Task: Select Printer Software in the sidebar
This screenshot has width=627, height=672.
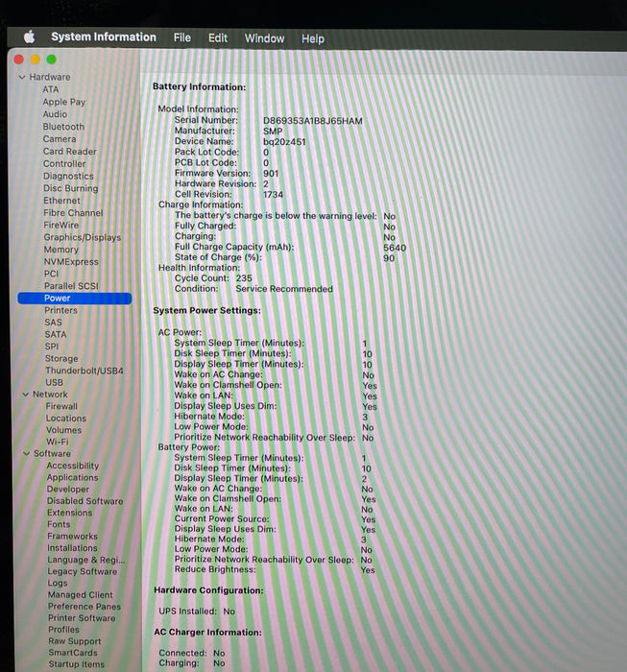Action: click(x=82, y=618)
